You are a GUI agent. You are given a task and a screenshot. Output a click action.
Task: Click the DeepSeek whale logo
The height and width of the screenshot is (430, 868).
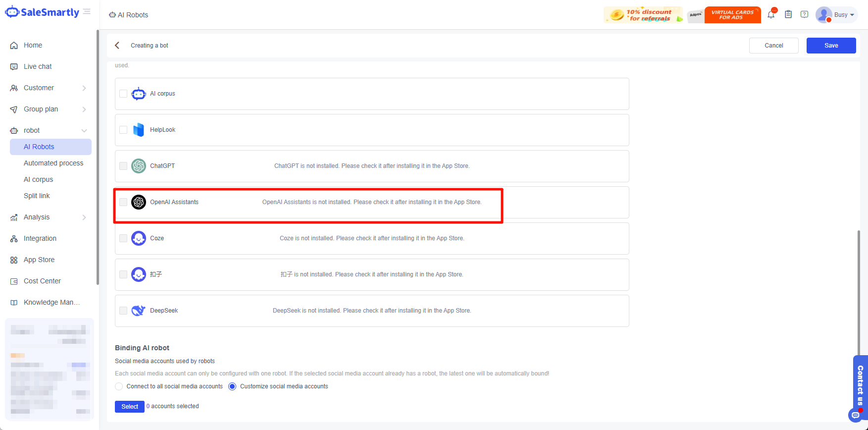click(139, 311)
